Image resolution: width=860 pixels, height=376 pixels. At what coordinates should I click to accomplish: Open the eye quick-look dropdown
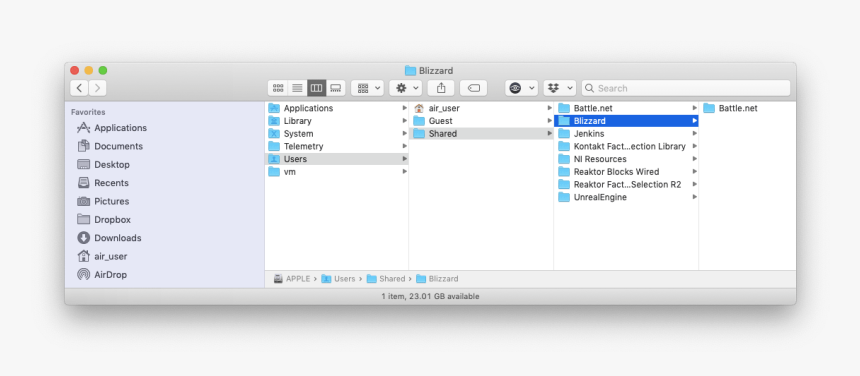[x=522, y=88]
